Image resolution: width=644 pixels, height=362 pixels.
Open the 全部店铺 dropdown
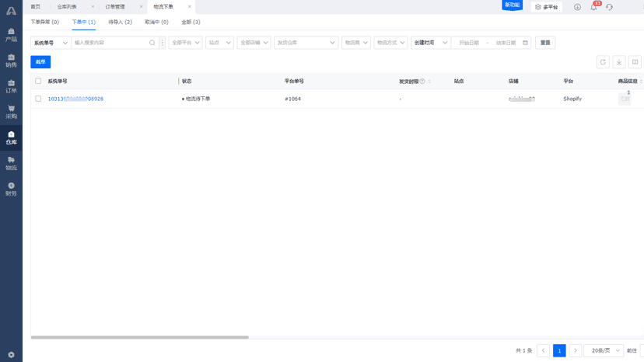click(254, 43)
